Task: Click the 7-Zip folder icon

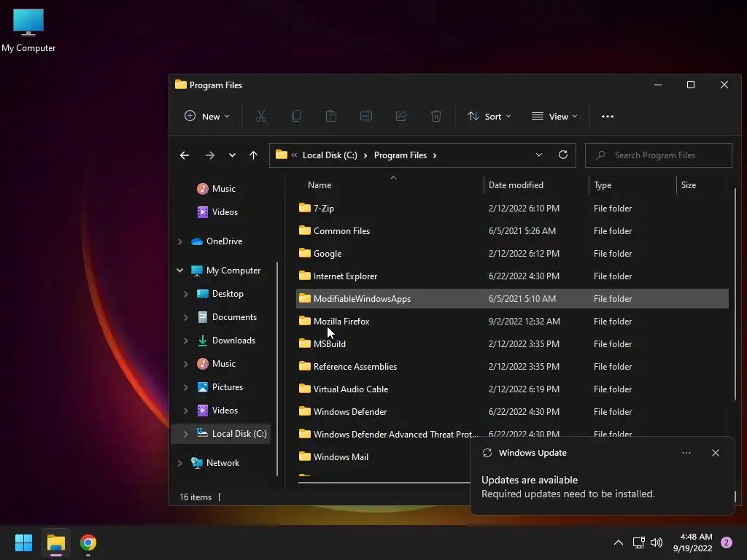Action: click(305, 208)
